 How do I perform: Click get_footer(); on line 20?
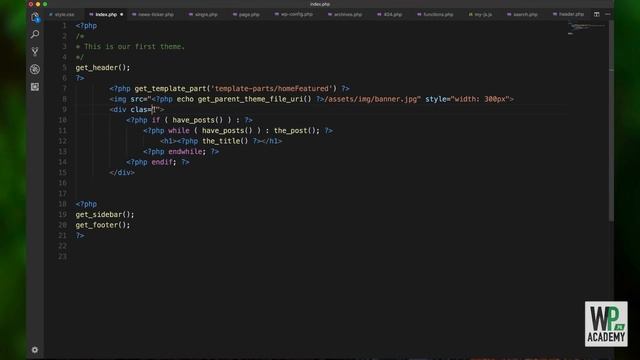[102, 225]
